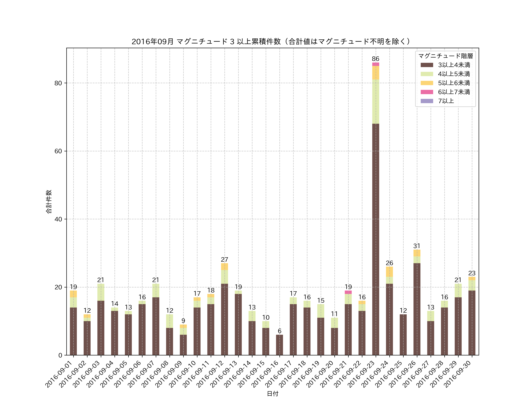Click the x-axis label 2016-09-30
532x399 pixels.
tap(458, 374)
